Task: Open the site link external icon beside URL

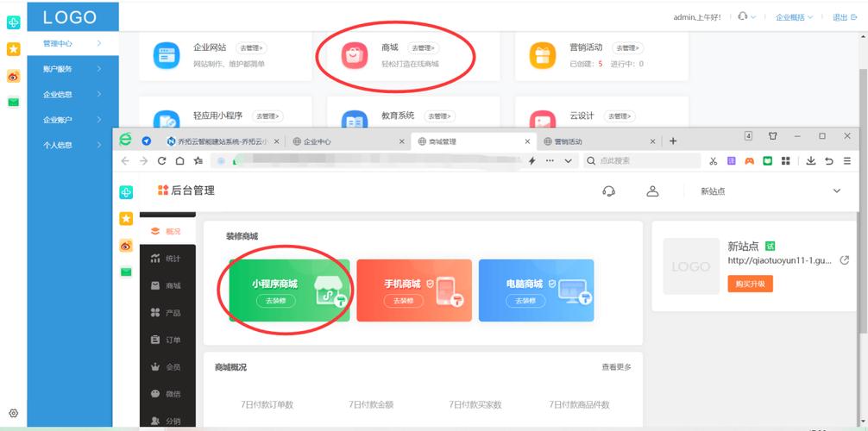Action: [845, 260]
